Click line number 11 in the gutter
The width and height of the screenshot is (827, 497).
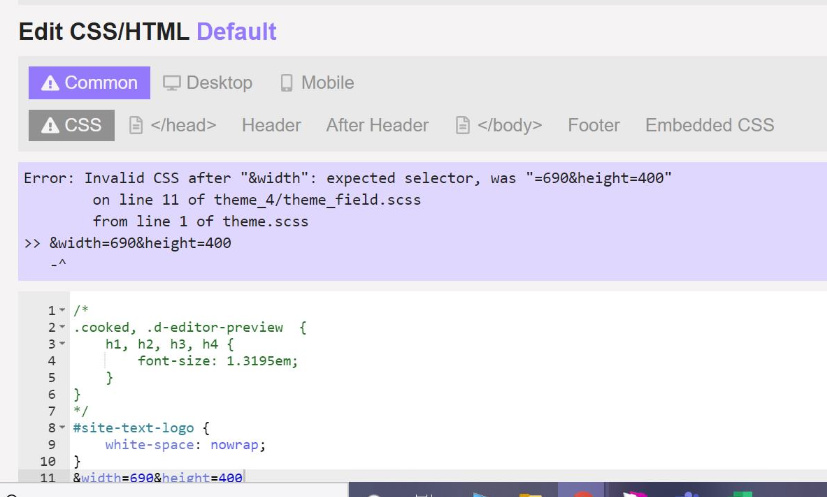(48, 478)
